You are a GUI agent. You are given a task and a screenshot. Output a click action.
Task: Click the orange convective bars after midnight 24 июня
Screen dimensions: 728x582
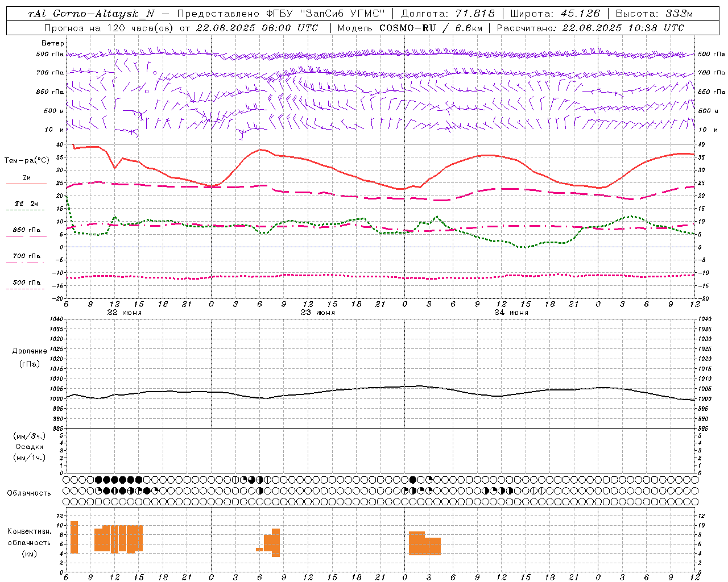[425, 543]
